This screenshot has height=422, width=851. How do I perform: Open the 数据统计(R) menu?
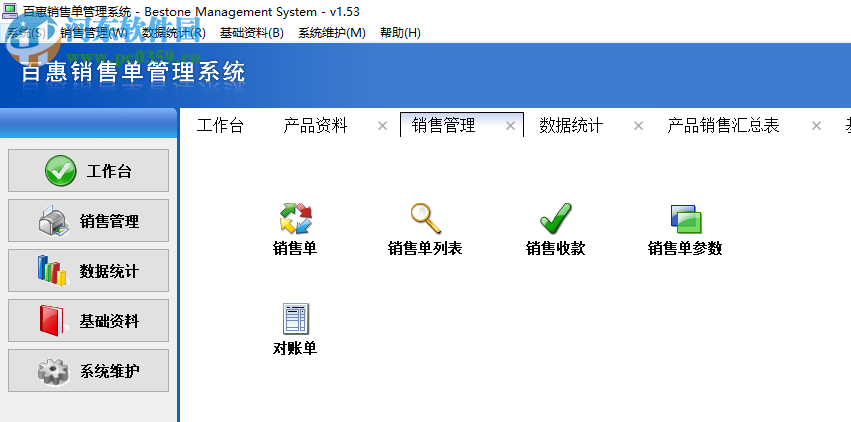[174, 33]
